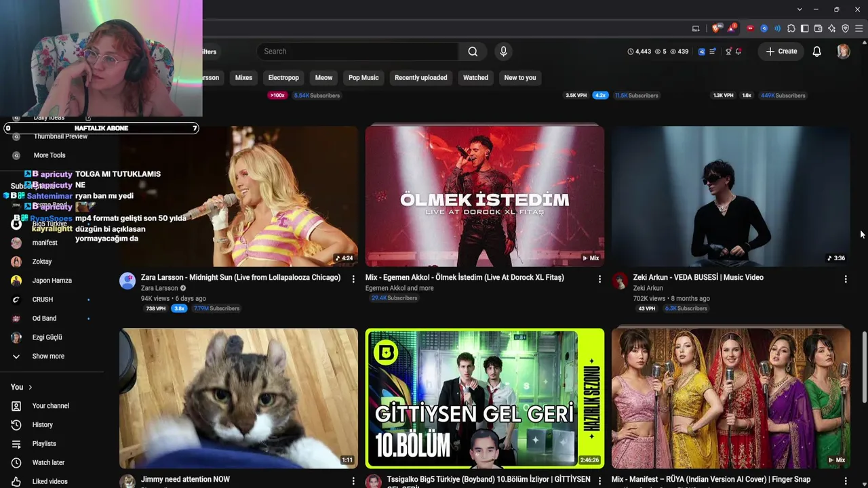Play the ÖLMEK İSTEDİM mix thumbnail

pos(485,197)
